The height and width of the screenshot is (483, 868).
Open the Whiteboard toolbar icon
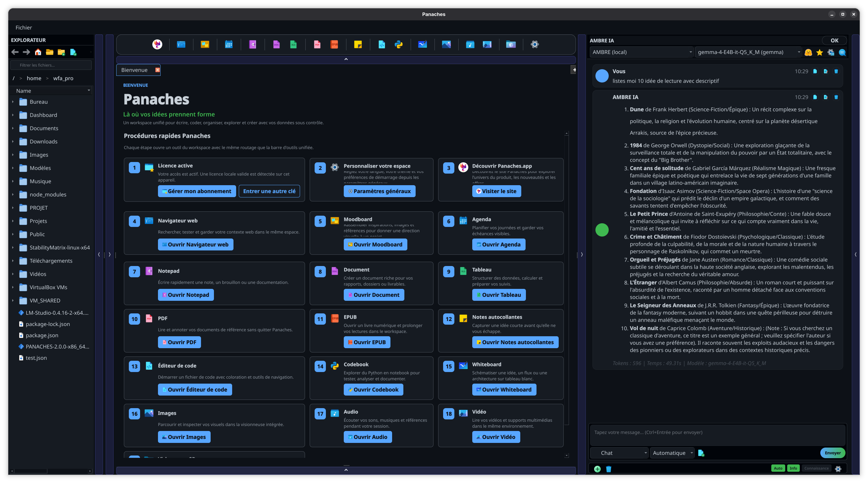pos(423,44)
